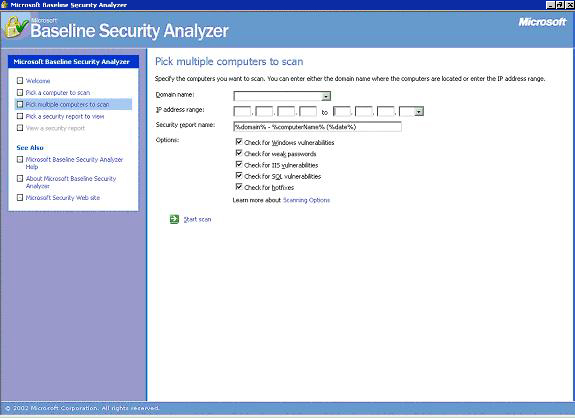Image resolution: width=575 pixels, height=418 pixels.
Task: Close the Baseline Security Analyzer window
Action: [569, 5]
